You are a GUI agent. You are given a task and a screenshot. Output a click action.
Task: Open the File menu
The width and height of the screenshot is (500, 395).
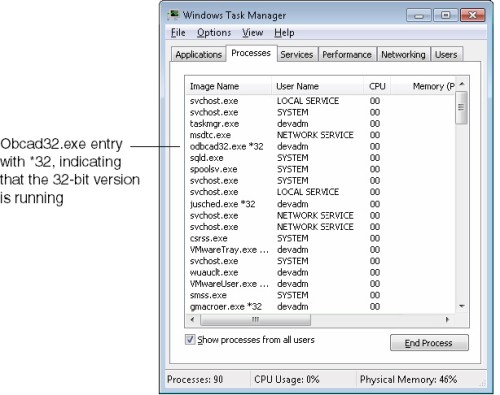click(178, 33)
